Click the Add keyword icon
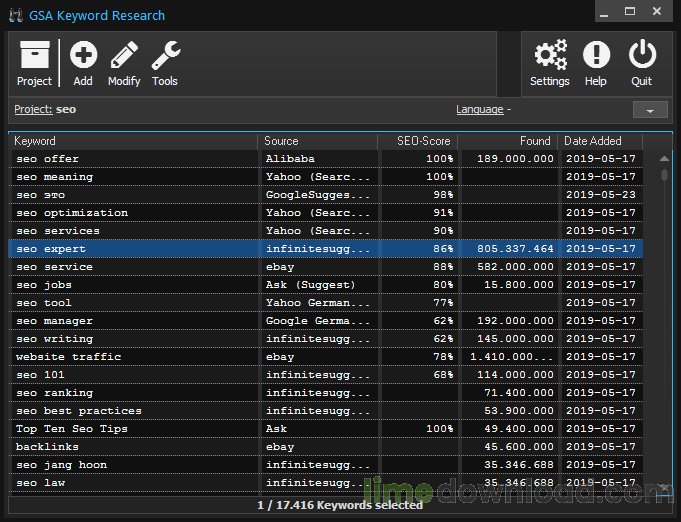Viewport: 681px width, 522px height. (83, 63)
